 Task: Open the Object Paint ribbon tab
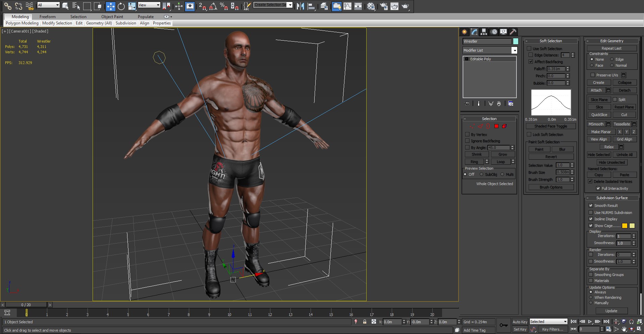(112, 17)
